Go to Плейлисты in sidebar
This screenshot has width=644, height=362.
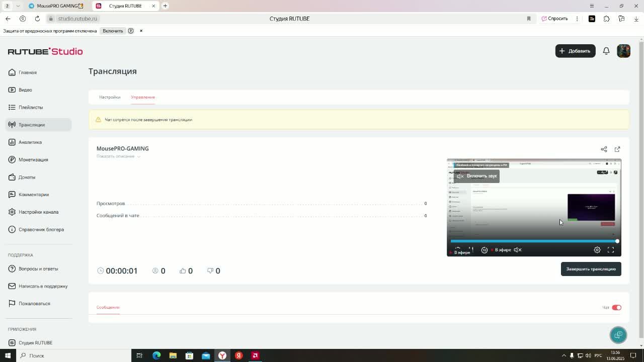(38, 107)
